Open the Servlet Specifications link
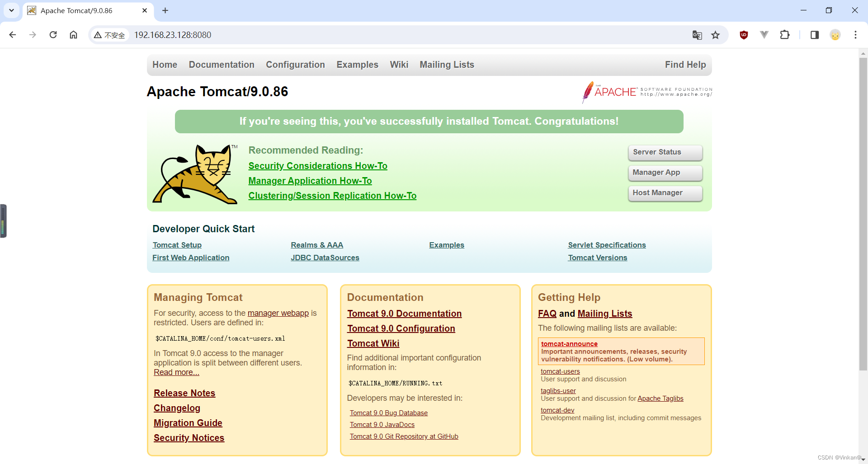The height and width of the screenshot is (464, 868). 607,245
